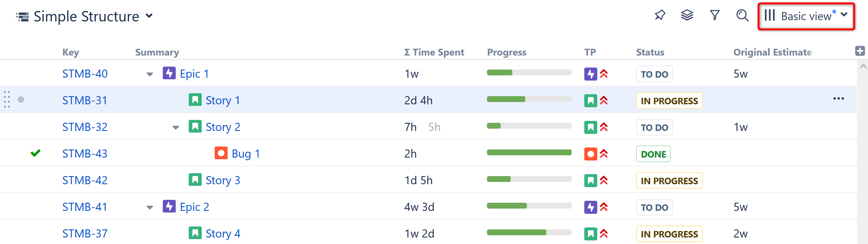Viewport: 868px width, 244px height.
Task: Click the structure icon beside Simple Structure
Action: [x=23, y=17]
